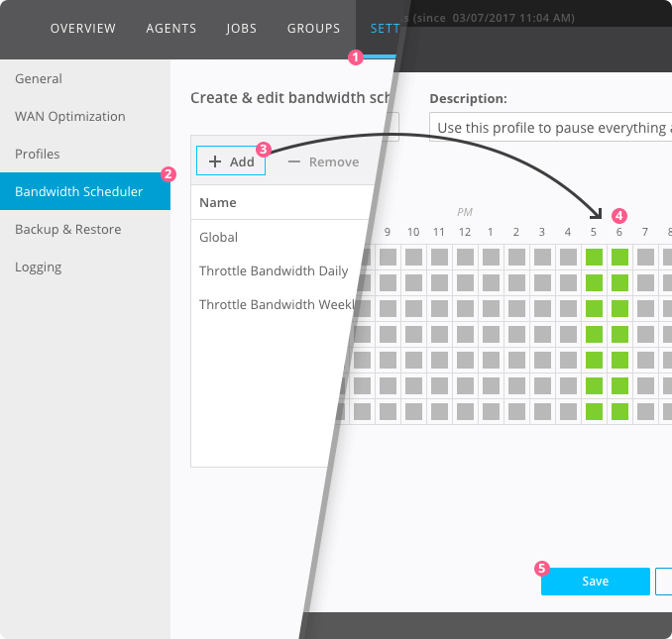Toggle the 7 PM cell in first row
This screenshot has width=672, height=639.
coord(645,258)
